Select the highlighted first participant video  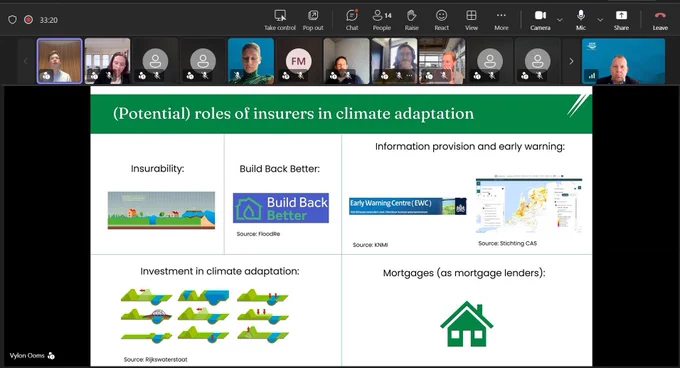point(59,61)
